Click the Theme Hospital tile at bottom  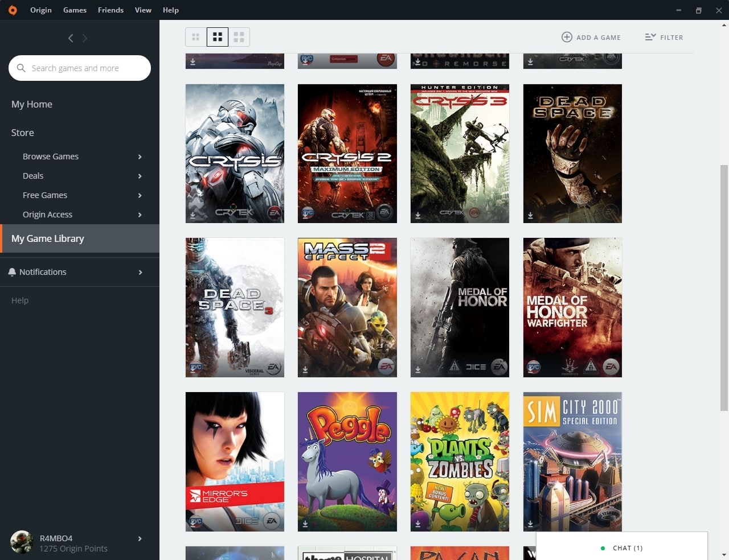[347, 553]
